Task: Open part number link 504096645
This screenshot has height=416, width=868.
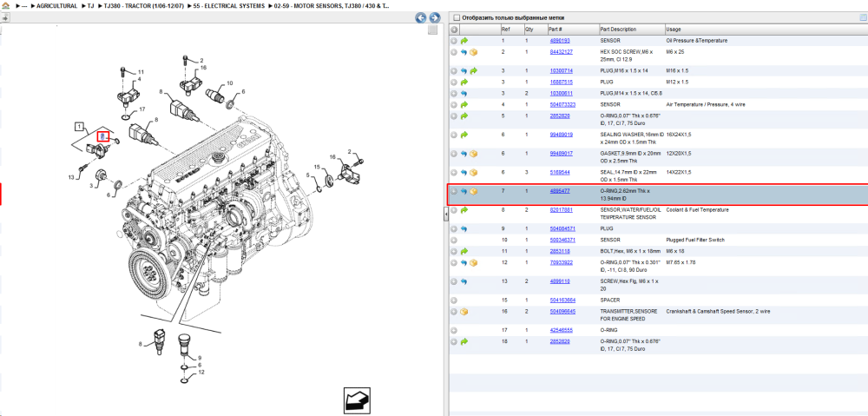Action: [x=562, y=312]
